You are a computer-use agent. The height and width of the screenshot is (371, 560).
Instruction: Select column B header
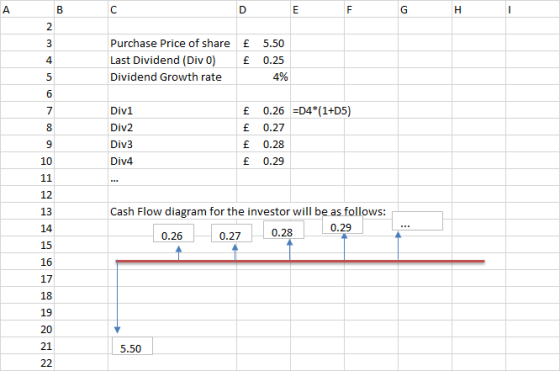tap(81, 9)
